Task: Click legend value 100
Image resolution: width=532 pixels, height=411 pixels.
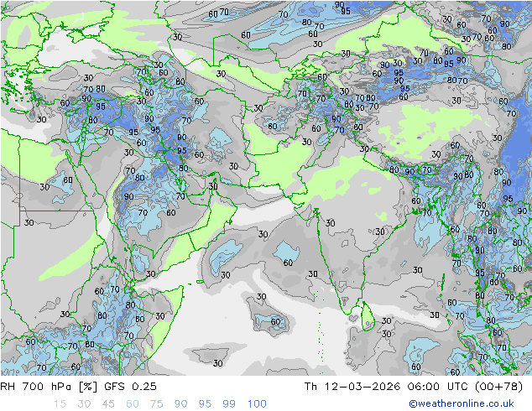Action: click(x=257, y=404)
